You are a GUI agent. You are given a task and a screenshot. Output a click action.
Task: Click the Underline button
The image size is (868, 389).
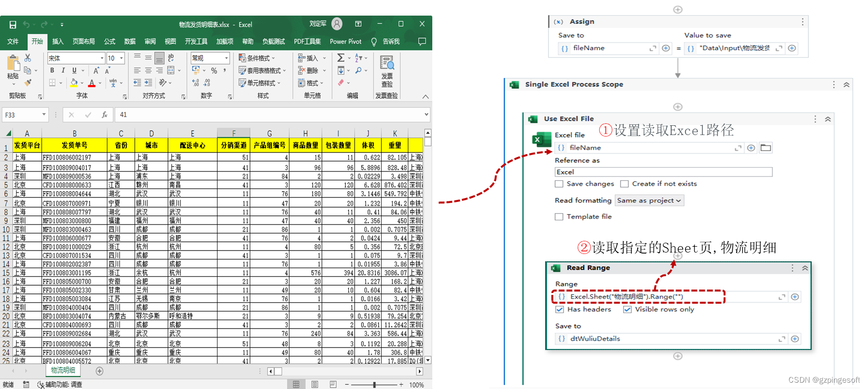74,70
